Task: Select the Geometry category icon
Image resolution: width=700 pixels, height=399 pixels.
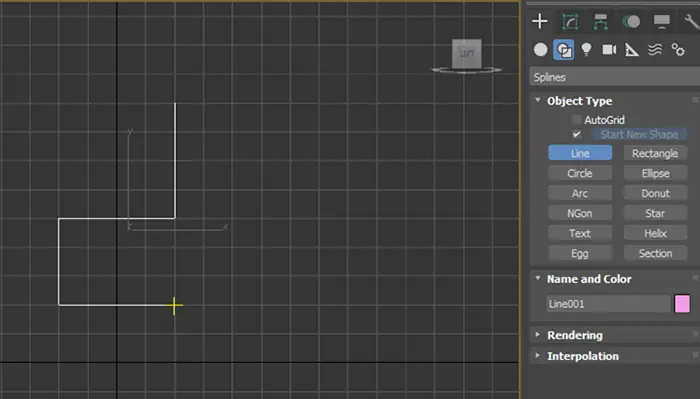Action: tap(541, 50)
